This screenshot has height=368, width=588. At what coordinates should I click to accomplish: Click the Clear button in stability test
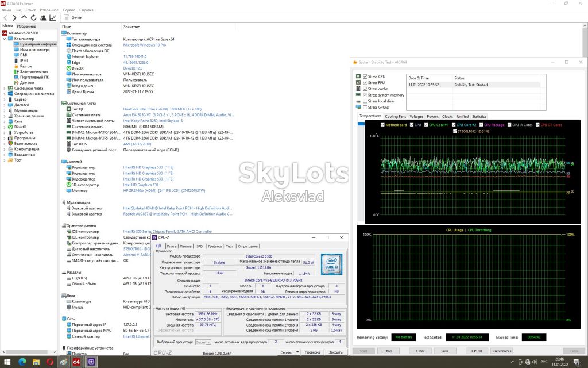click(x=420, y=351)
